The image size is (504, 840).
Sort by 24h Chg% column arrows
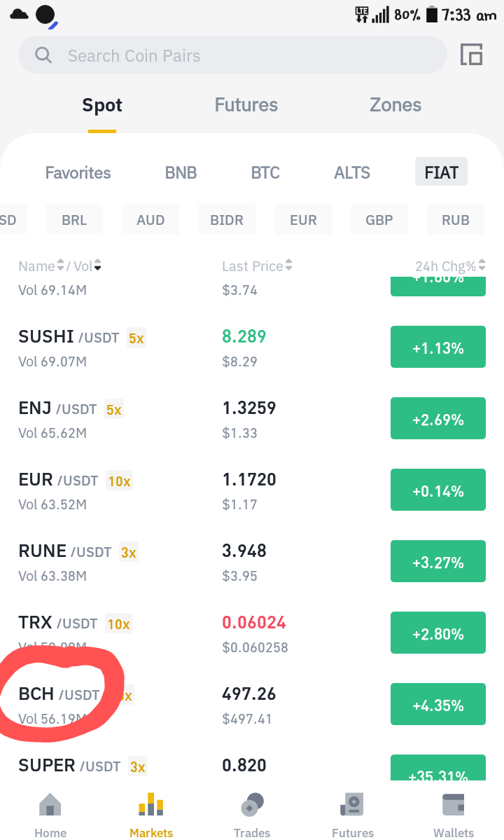(482, 265)
